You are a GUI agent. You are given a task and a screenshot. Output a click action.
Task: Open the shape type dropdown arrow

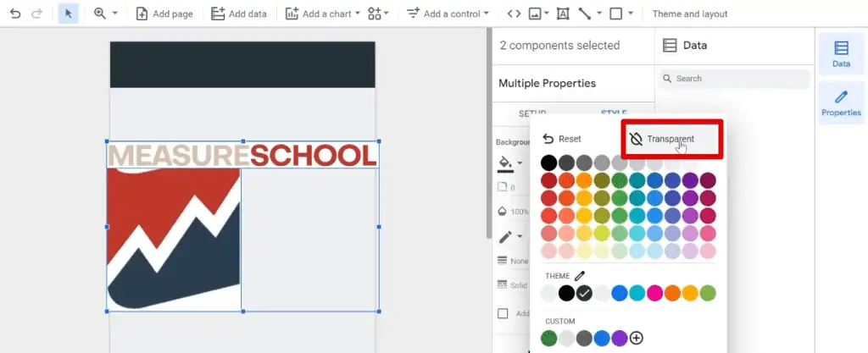(x=631, y=14)
